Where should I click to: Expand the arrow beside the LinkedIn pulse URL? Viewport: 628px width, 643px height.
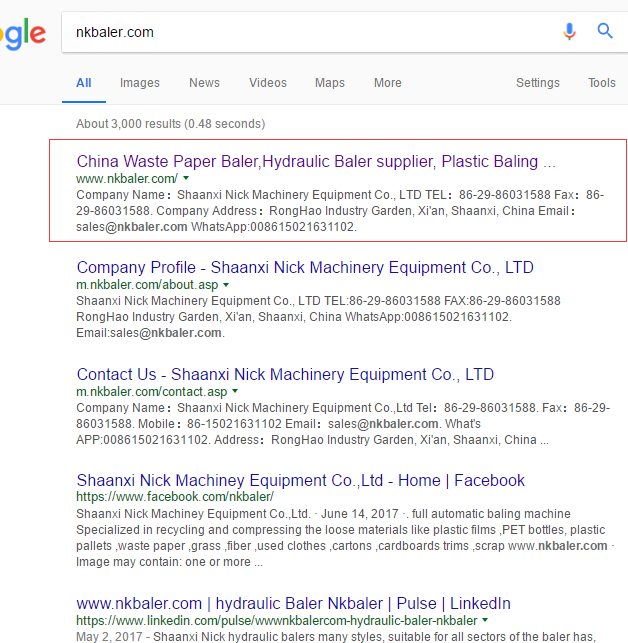coord(485,620)
